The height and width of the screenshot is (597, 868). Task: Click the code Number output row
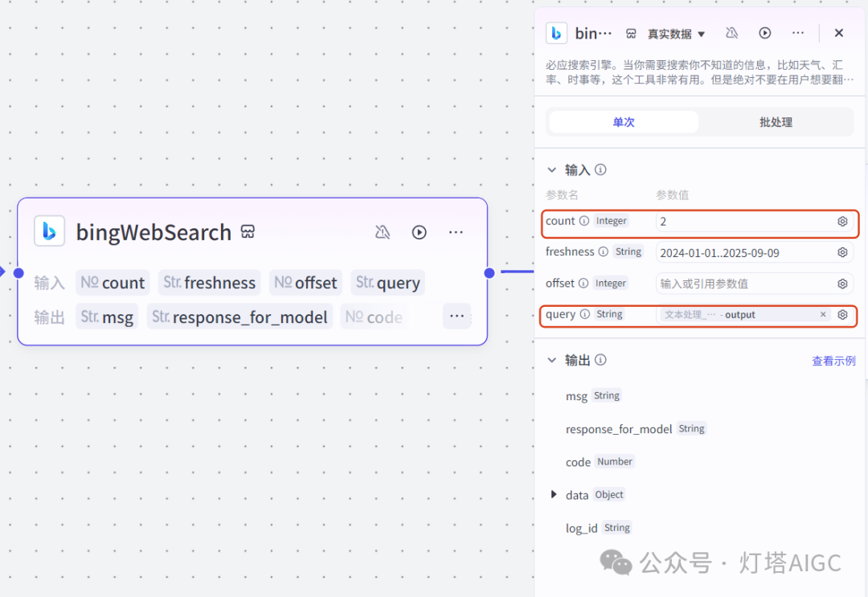coord(600,461)
